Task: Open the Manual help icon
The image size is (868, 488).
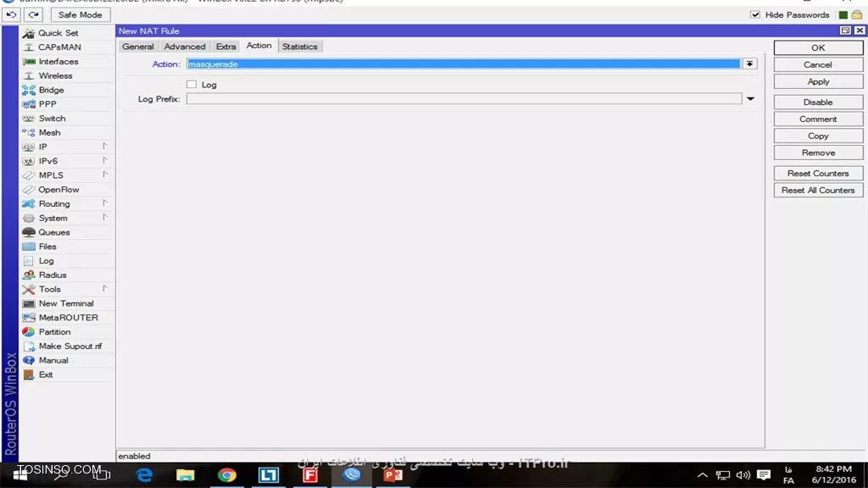Action: click(29, 360)
